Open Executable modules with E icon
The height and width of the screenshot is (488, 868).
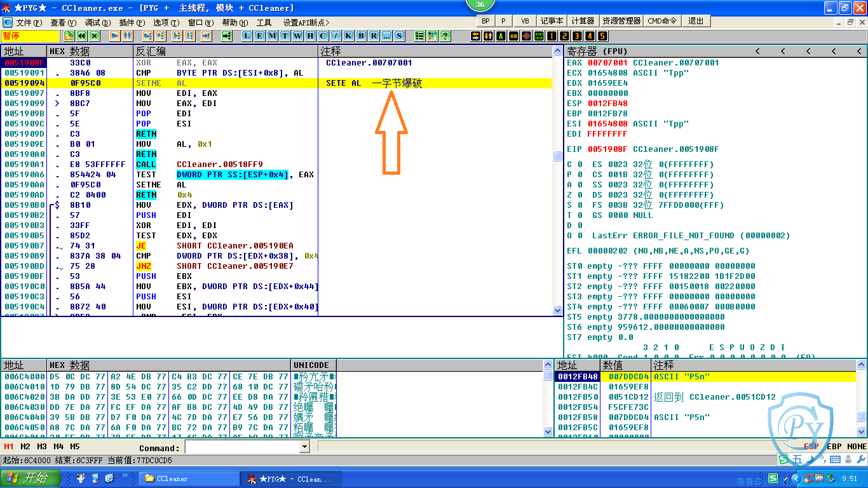[259, 36]
